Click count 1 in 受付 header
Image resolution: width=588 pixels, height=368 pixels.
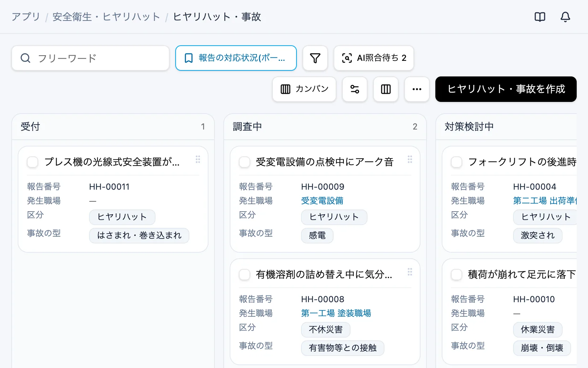(x=203, y=127)
